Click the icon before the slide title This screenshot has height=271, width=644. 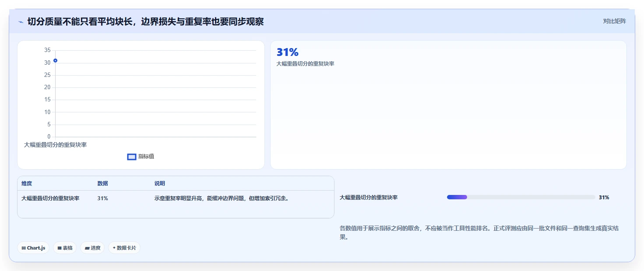pos(21,22)
